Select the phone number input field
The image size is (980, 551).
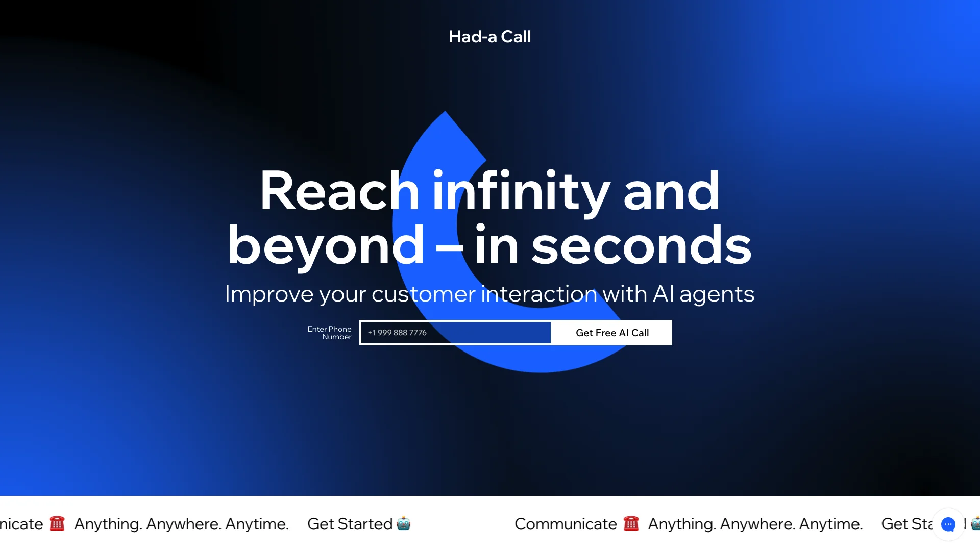click(456, 332)
